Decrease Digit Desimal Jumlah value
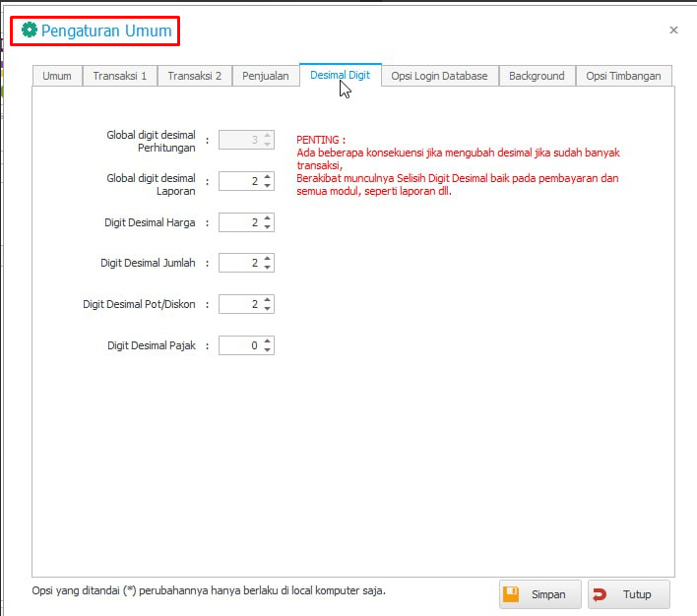697x616 pixels. pyautogui.click(x=268, y=268)
